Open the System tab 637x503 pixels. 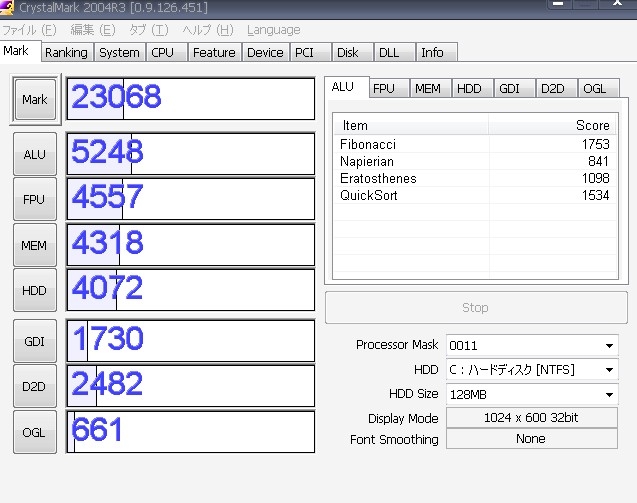click(119, 52)
